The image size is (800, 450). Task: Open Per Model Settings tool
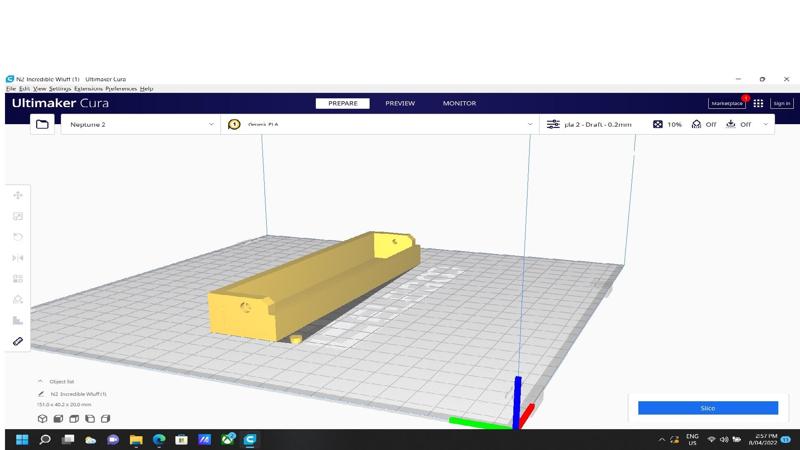point(18,279)
